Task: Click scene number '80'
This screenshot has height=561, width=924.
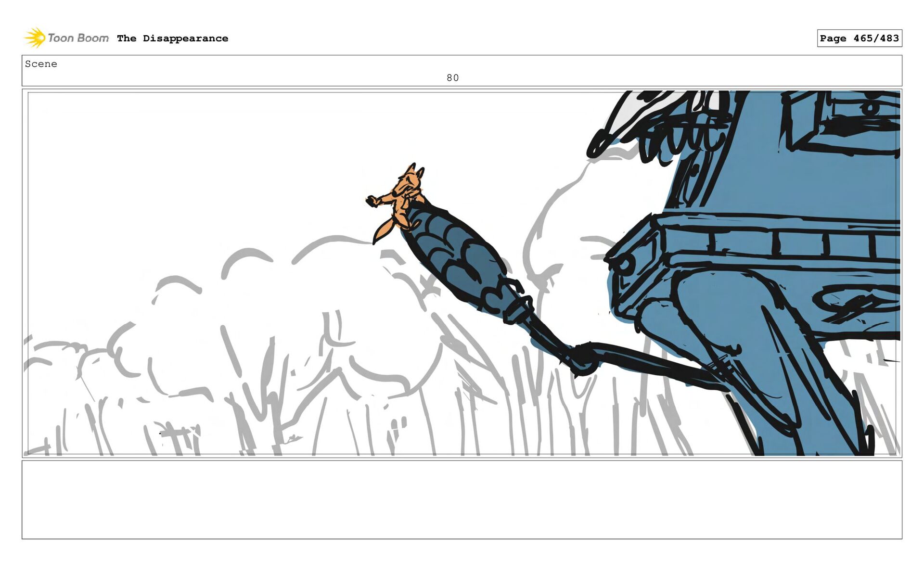Action: 452,78
